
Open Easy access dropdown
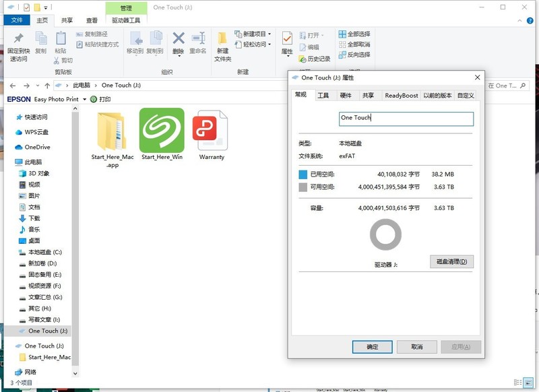pyautogui.click(x=253, y=44)
